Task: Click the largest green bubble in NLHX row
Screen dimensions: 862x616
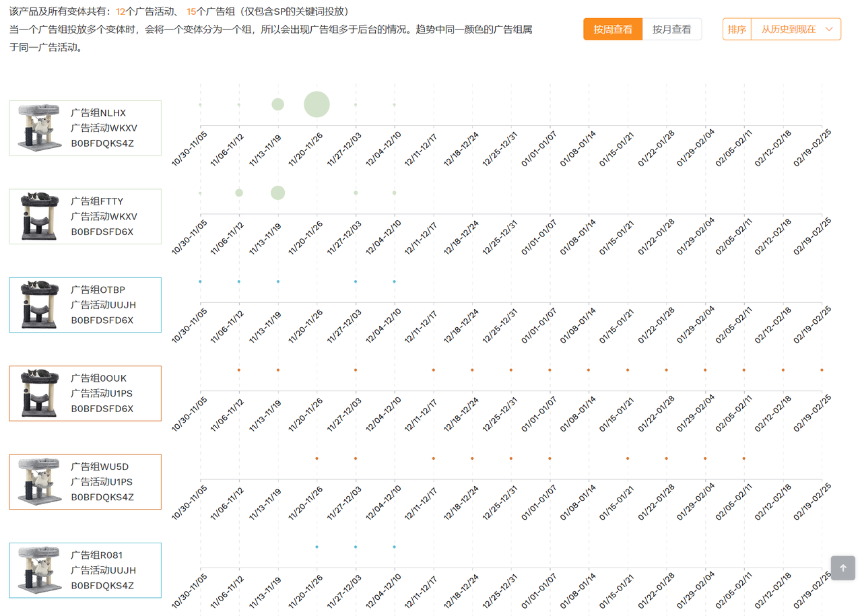Action: click(317, 104)
